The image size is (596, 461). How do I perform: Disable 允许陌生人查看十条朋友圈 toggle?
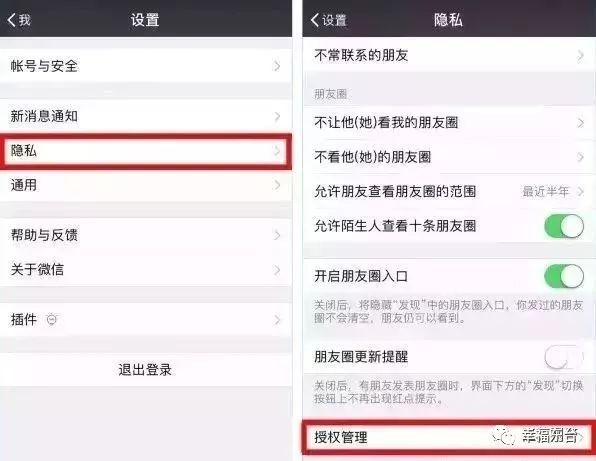tap(564, 226)
